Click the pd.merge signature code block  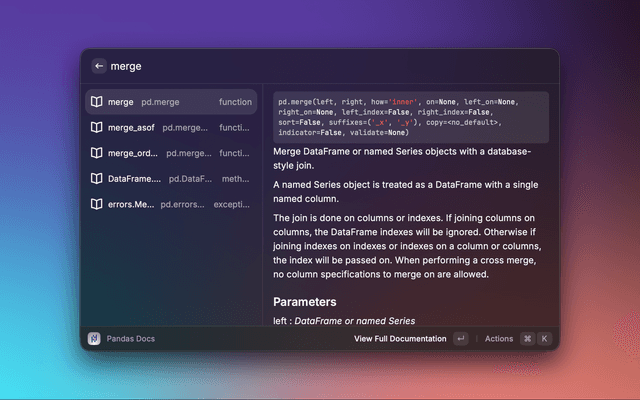411,117
